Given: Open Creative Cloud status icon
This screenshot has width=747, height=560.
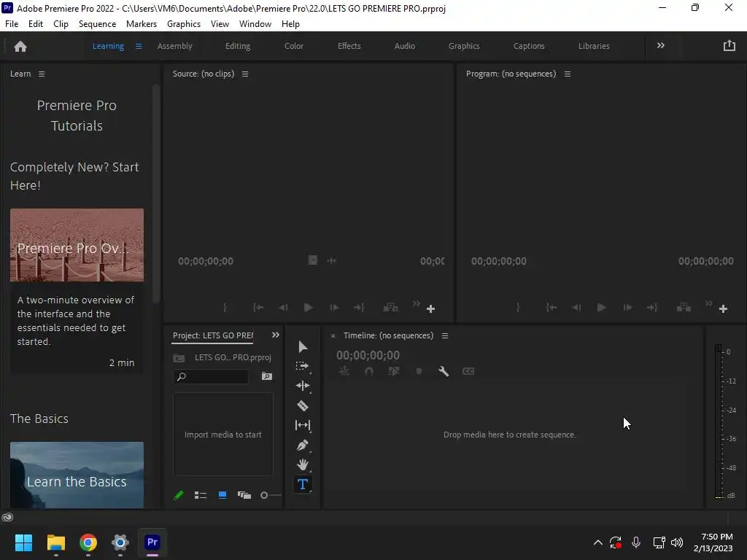Looking at the screenshot, I should point(7,517).
